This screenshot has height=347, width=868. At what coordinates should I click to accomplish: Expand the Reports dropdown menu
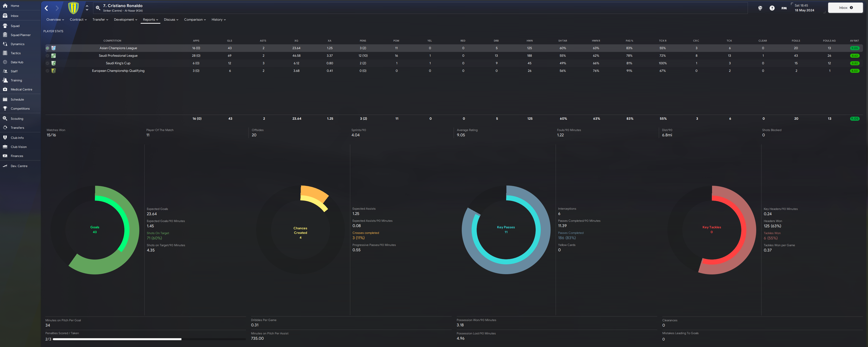pos(150,19)
